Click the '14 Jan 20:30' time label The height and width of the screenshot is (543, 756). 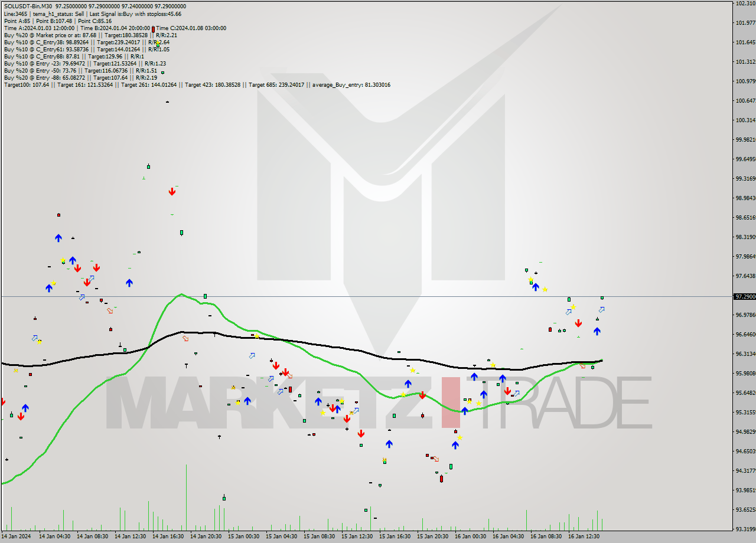(x=206, y=537)
